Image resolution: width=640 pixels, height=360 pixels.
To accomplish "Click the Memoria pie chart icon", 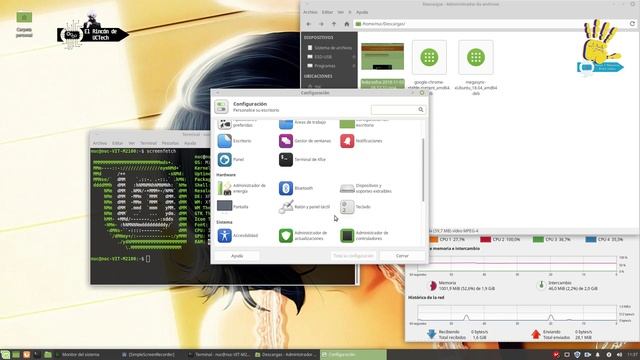I will 432,285.
